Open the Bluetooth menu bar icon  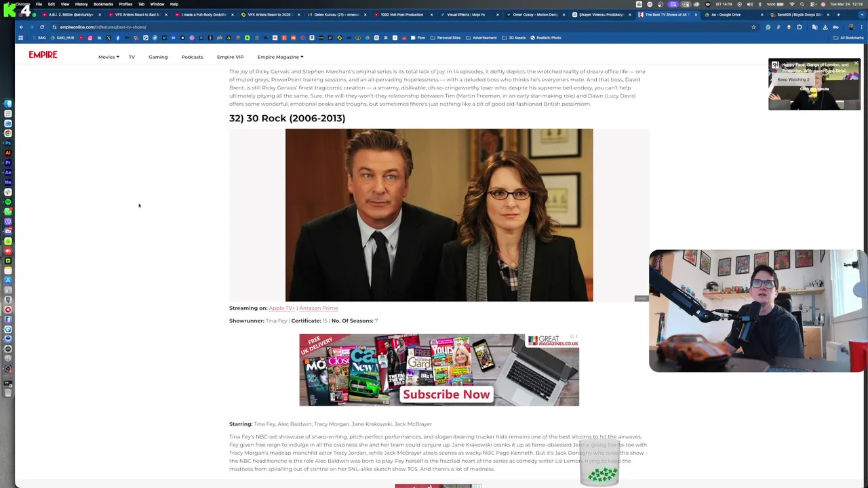pos(759,4)
